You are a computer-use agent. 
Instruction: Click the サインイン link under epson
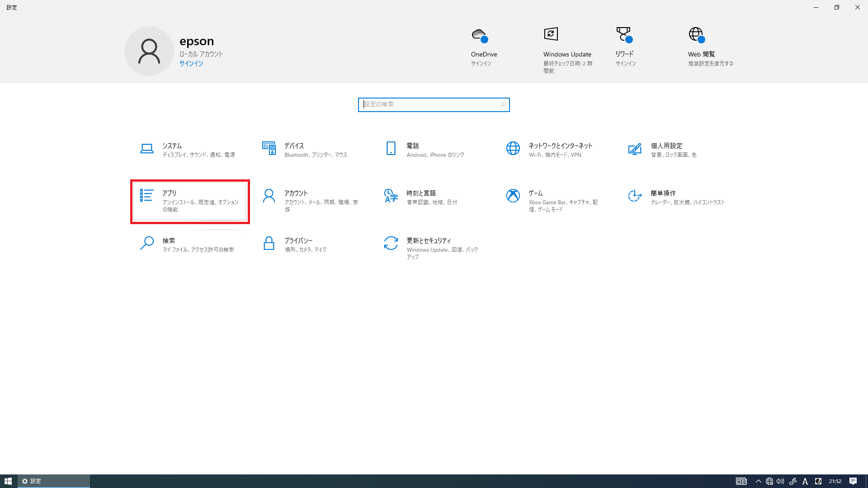click(x=191, y=64)
